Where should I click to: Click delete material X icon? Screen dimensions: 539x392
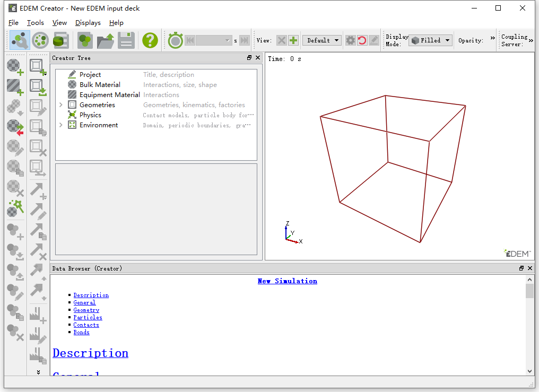coord(15,188)
